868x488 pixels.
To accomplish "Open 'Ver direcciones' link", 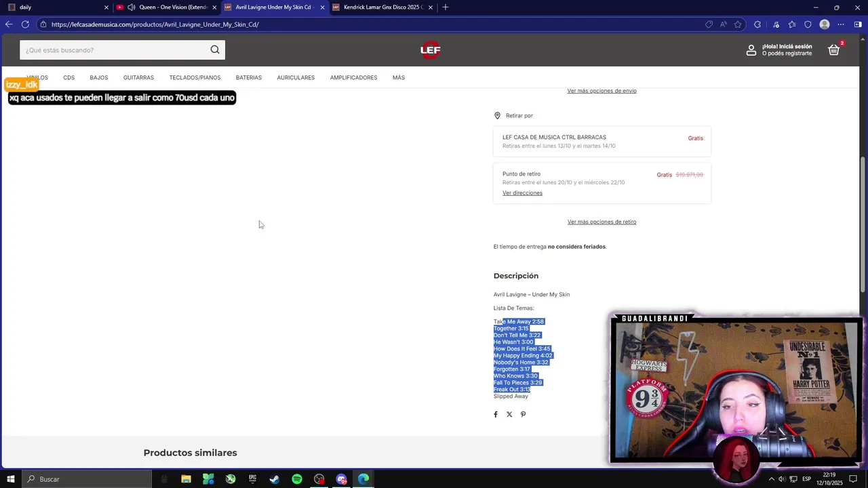I will (x=522, y=193).
